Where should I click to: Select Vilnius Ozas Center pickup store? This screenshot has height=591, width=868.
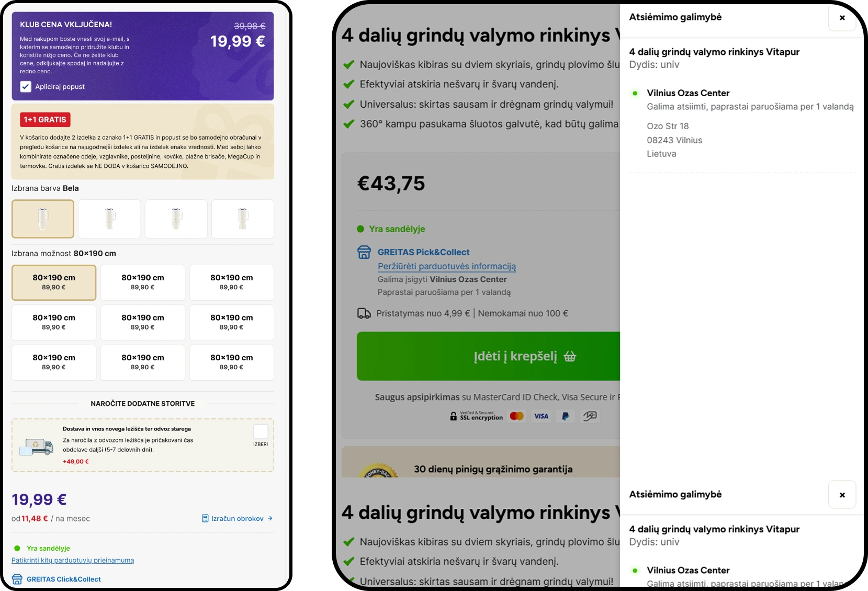click(687, 93)
